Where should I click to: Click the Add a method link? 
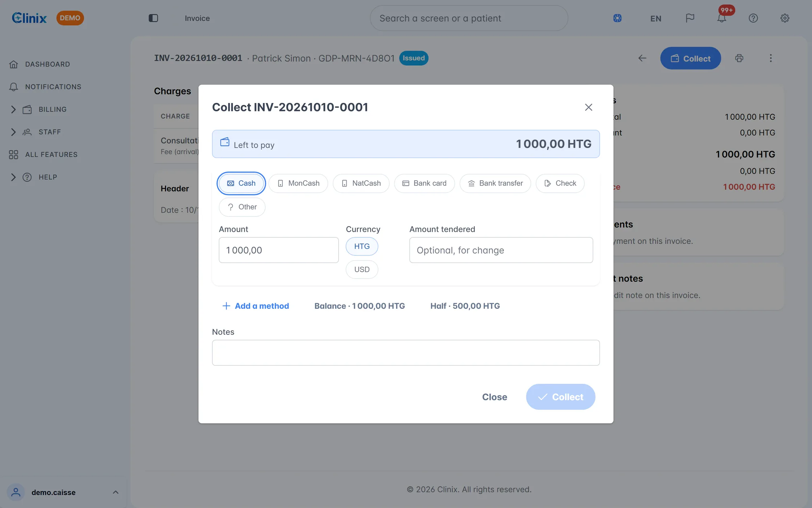256,306
